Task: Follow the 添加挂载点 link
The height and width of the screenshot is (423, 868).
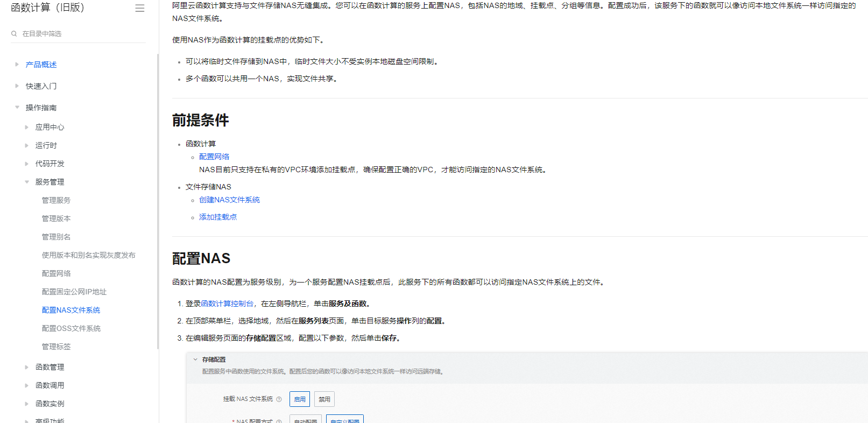Action: [x=218, y=217]
